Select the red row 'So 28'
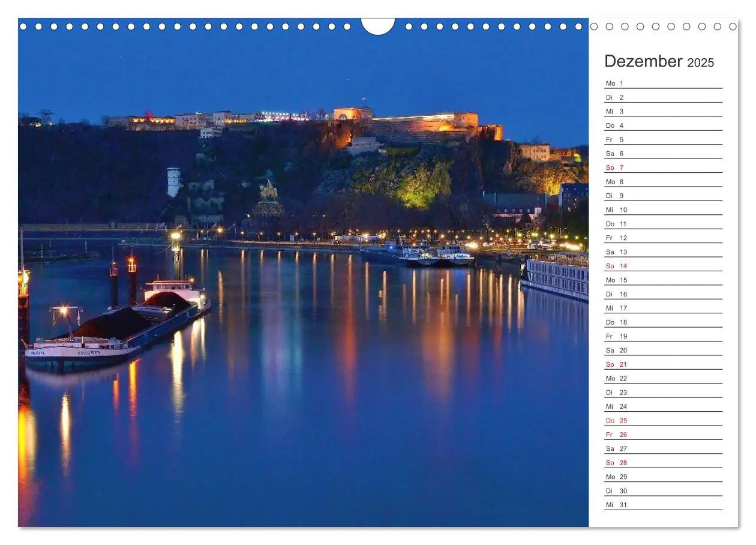Image resolution: width=756 pixels, height=545 pixels. point(664,462)
